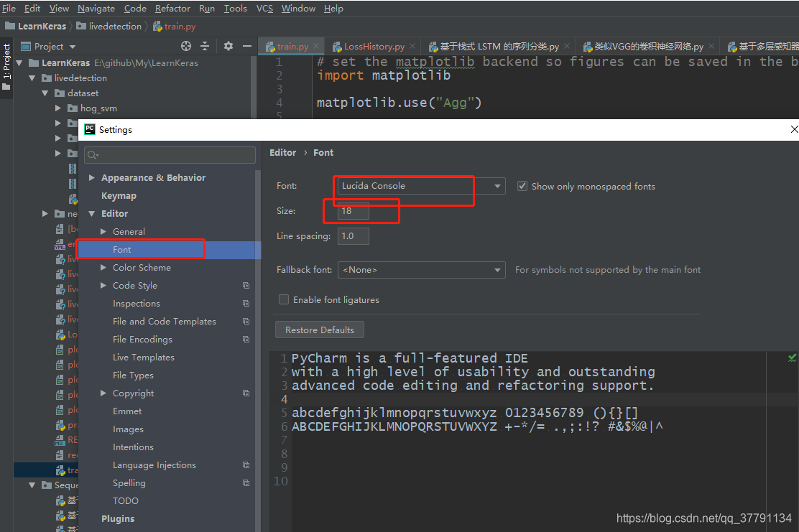Click the PyCharm icon in Settings title bar

[x=90, y=129]
